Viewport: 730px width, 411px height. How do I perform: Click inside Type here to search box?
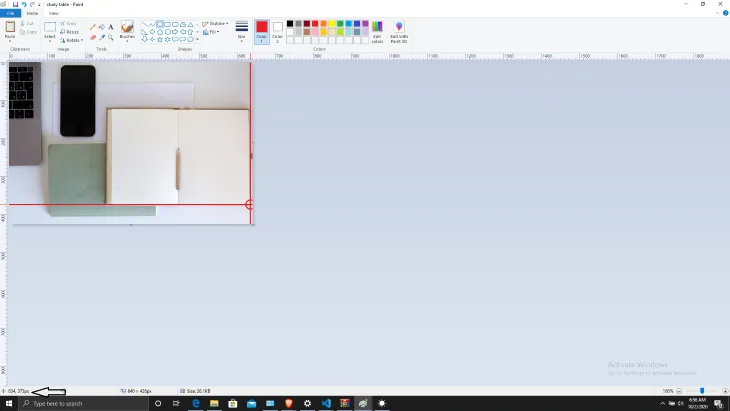tap(84, 404)
